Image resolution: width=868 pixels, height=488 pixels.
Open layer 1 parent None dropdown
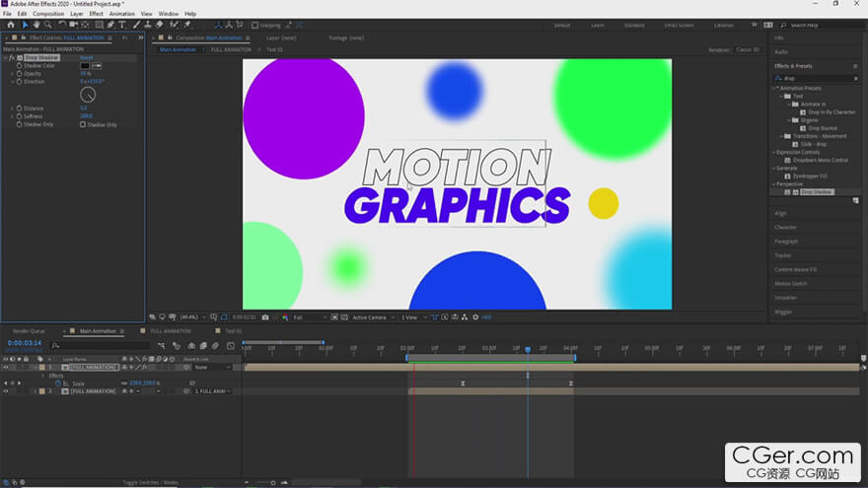(213, 368)
